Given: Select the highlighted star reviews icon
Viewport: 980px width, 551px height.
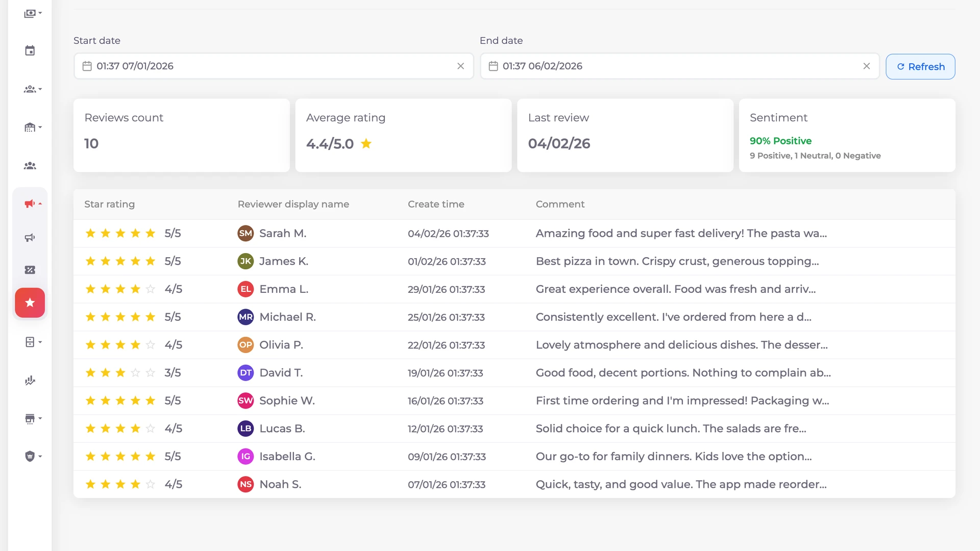Looking at the screenshot, I should click(30, 303).
